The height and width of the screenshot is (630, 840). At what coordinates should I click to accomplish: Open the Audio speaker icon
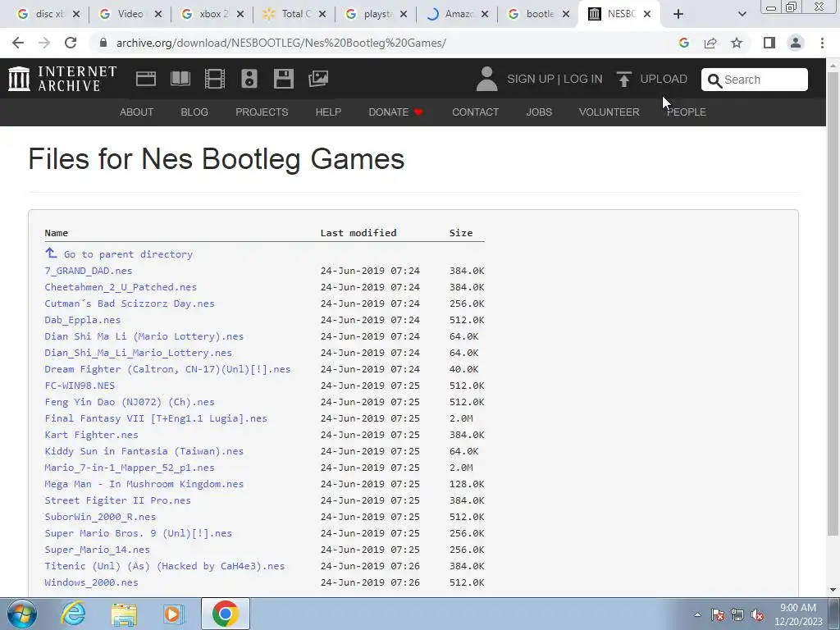249,79
